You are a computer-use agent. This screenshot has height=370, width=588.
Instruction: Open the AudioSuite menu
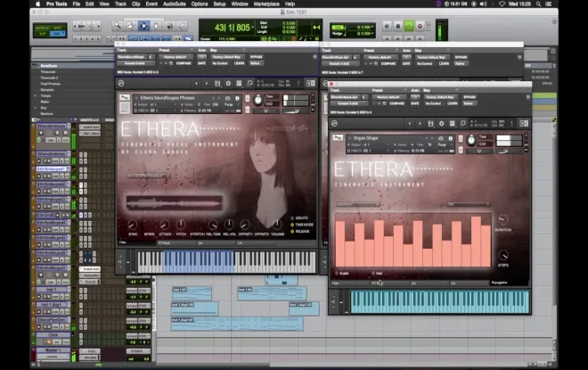click(175, 4)
